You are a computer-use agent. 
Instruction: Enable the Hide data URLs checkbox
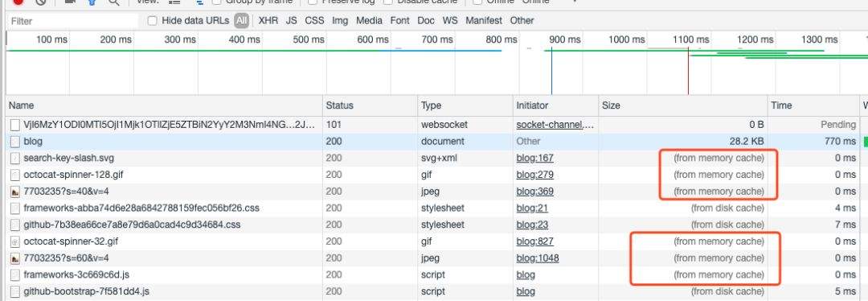(152, 21)
